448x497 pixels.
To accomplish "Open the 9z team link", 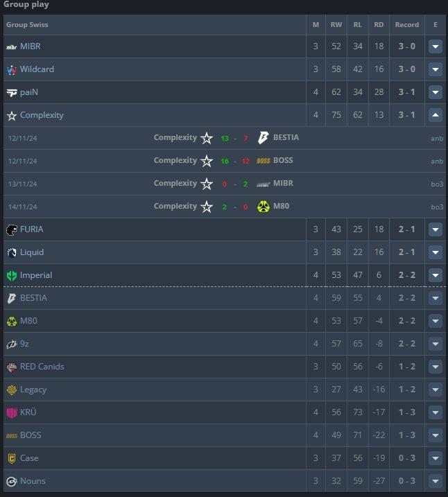I will pyautogui.click(x=24, y=344).
